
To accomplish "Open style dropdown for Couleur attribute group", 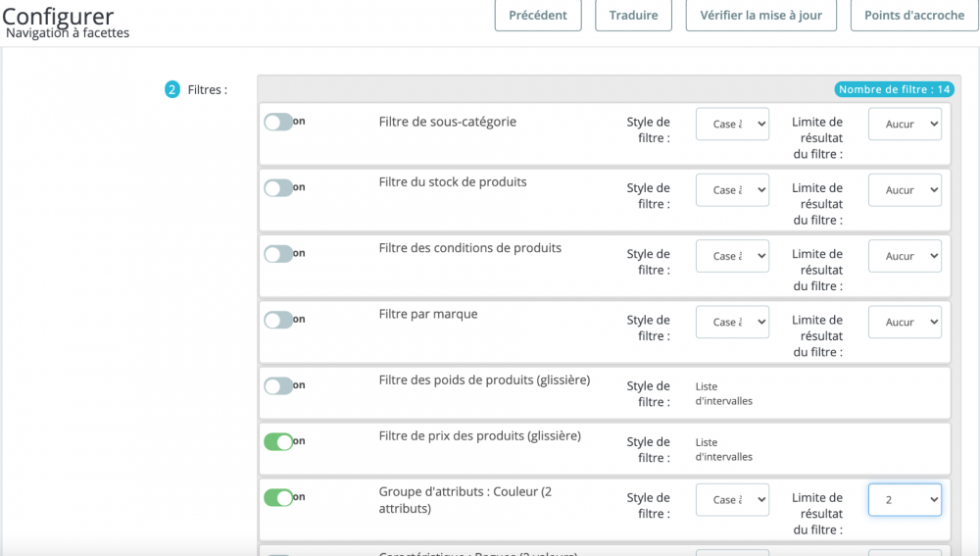I will click(x=732, y=500).
